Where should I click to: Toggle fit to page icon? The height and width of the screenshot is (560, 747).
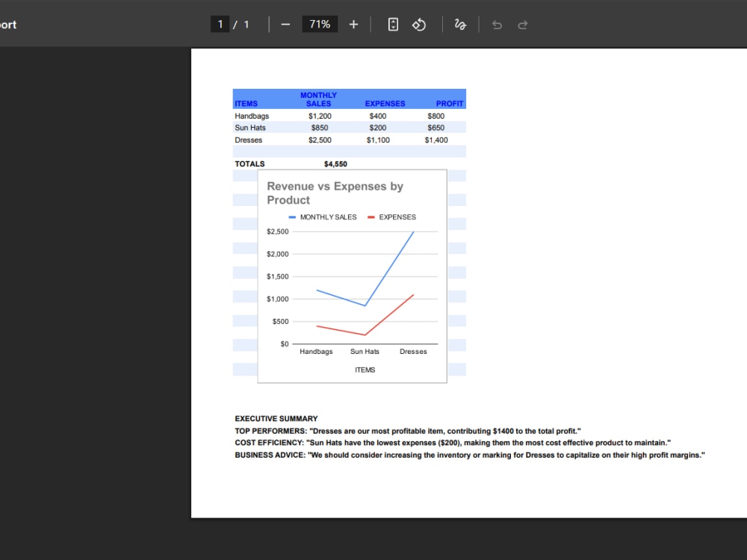tap(393, 25)
